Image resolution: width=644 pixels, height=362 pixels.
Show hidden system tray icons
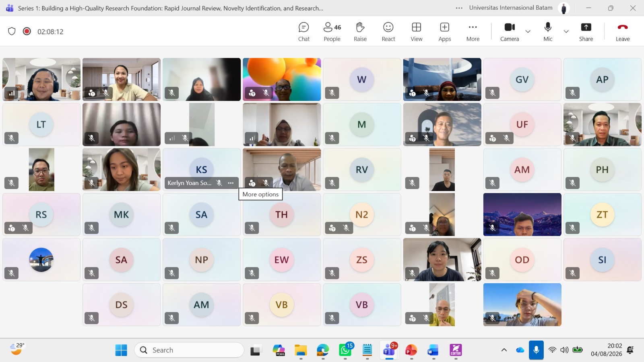point(504,350)
